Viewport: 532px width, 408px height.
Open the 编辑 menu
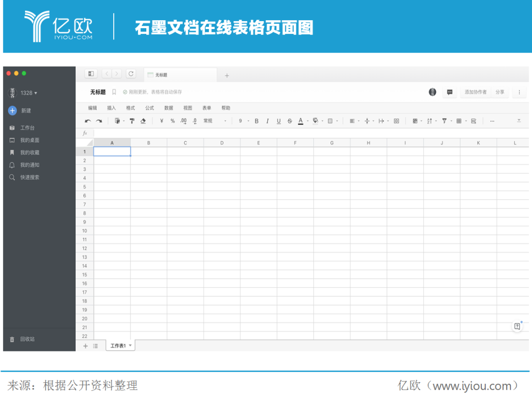coord(92,108)
